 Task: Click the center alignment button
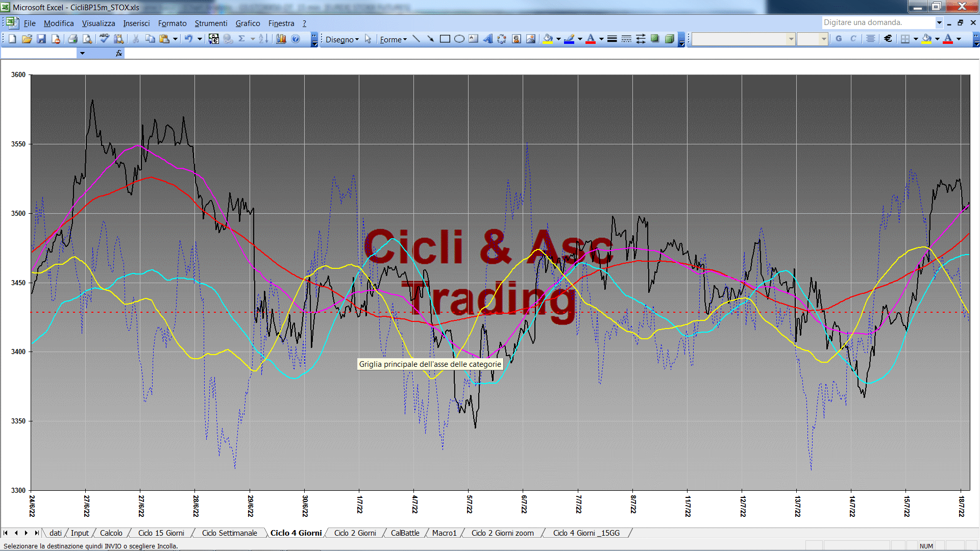[871, 39]
